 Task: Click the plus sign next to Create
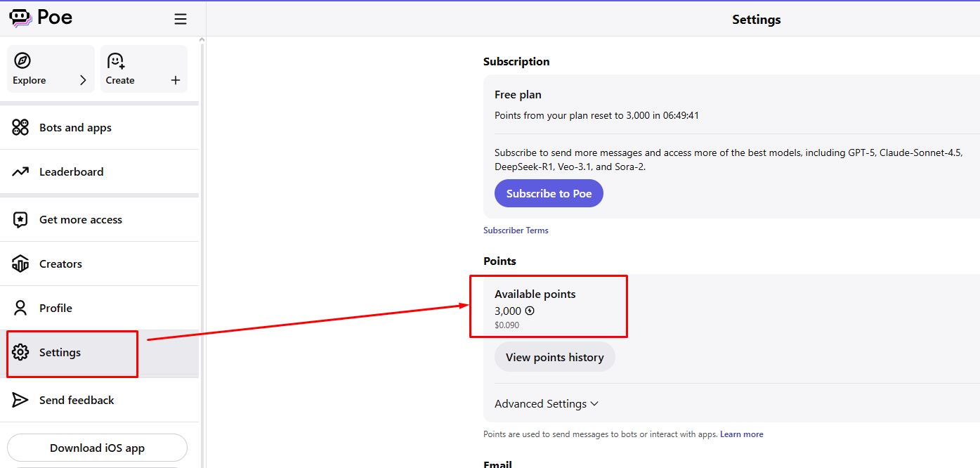(176, 80)
